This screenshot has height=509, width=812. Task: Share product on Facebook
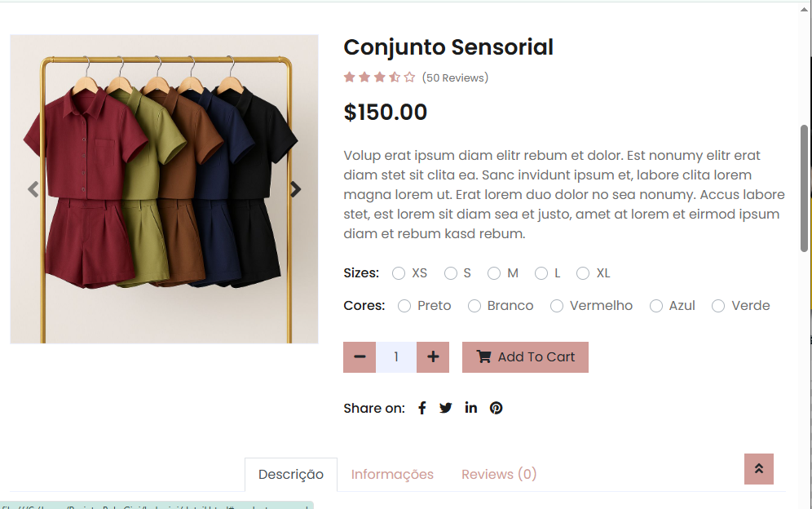coord(422,409)
